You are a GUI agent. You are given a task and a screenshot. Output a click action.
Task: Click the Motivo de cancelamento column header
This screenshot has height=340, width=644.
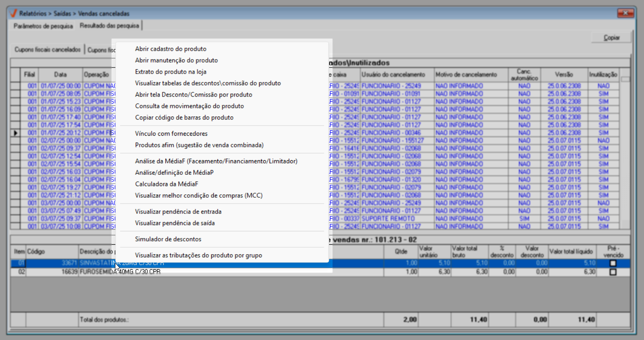coord(466,74)
